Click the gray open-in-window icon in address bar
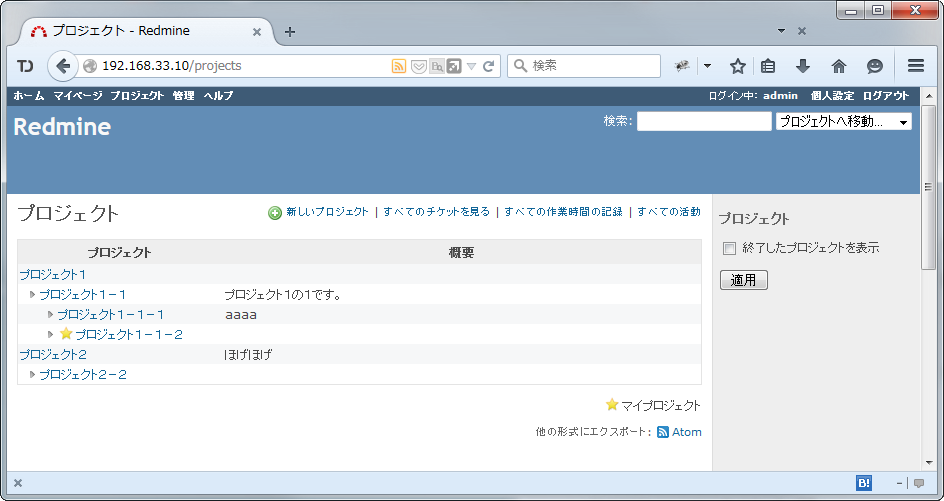Screen dimensions: 944x501 tap(455, 66)
